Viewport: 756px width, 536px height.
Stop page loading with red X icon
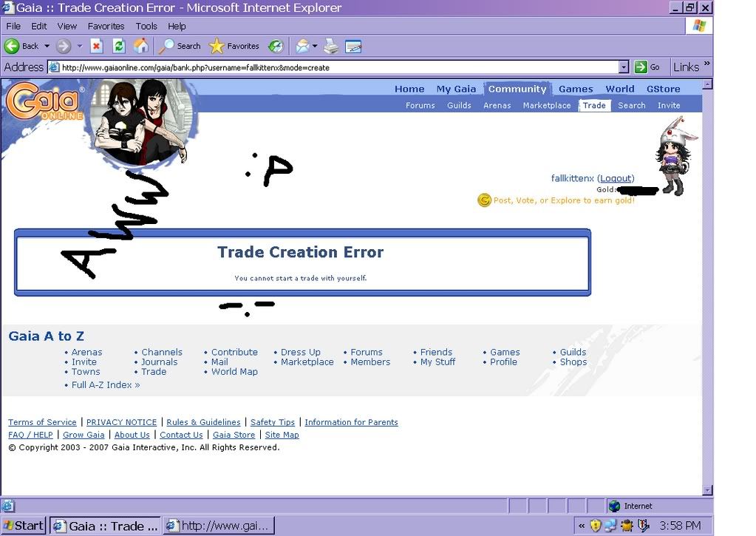96,47
